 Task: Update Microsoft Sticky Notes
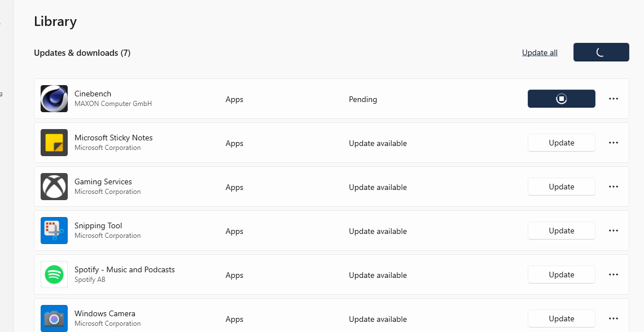pyautogui.click(x=561, y=143)
